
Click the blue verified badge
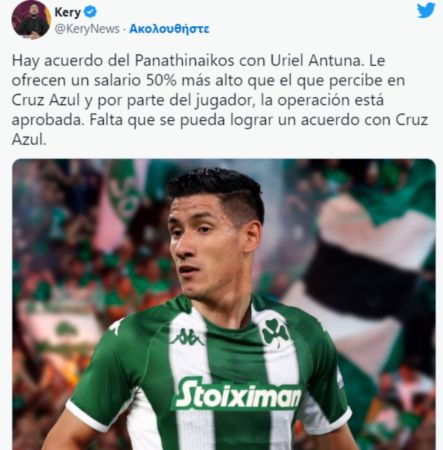click(x=90, y=12)
